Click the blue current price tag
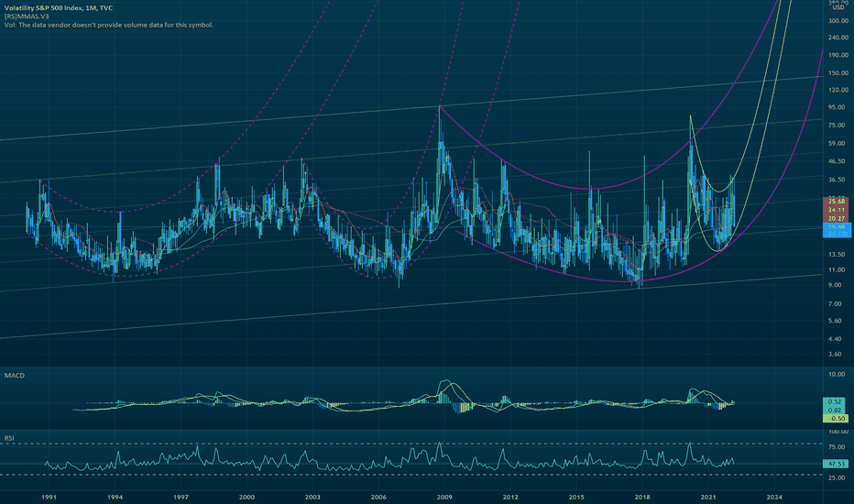The width and height of the screenshot is (854, 504). pos(838,230)
